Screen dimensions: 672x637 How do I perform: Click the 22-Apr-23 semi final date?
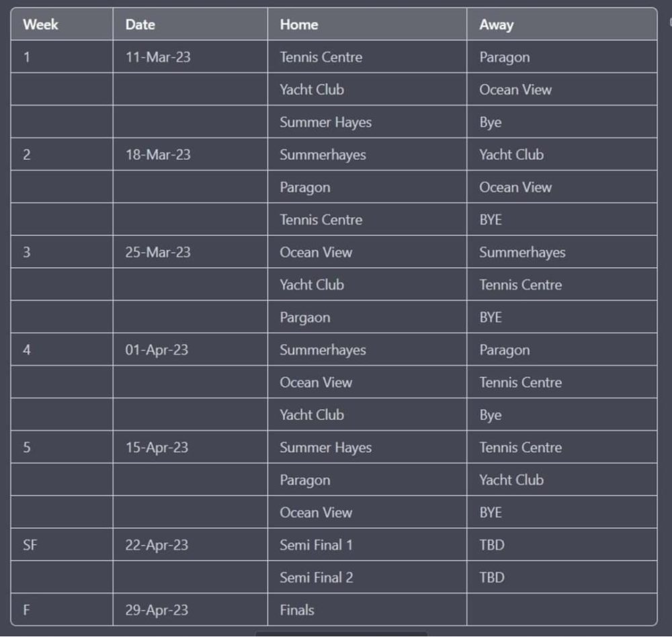coord(190,545)
